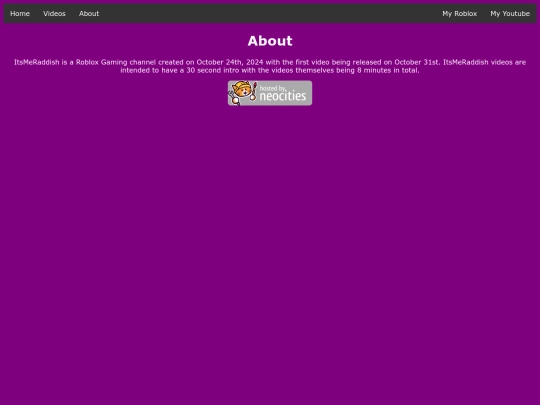The image size is (540, 405).
Task: Visit the My Roblox link
Action: [459, 13]
